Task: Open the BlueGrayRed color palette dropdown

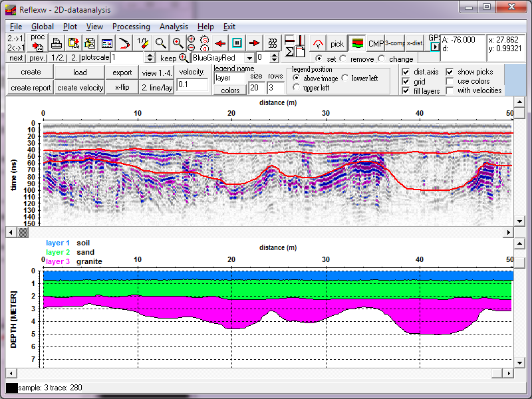Action: [249, 59]
